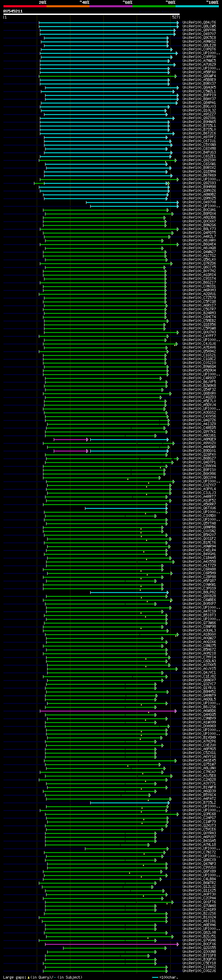222x980 pixels.
Task: Click the UniRef100_B6Q4E4 label
Action: pyautogui.click(x=199, y=244)
